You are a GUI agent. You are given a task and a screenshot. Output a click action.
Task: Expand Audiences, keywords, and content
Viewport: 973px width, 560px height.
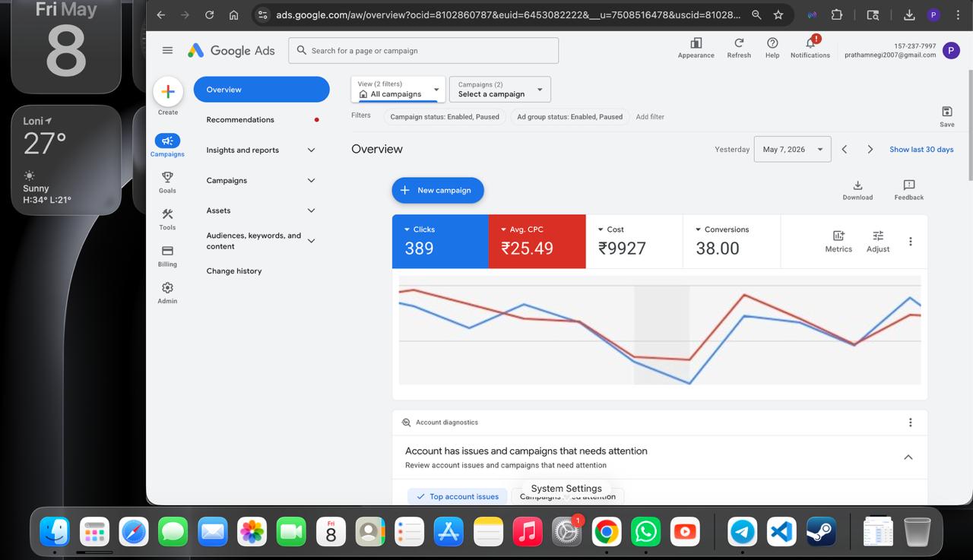tap(311, 241)
